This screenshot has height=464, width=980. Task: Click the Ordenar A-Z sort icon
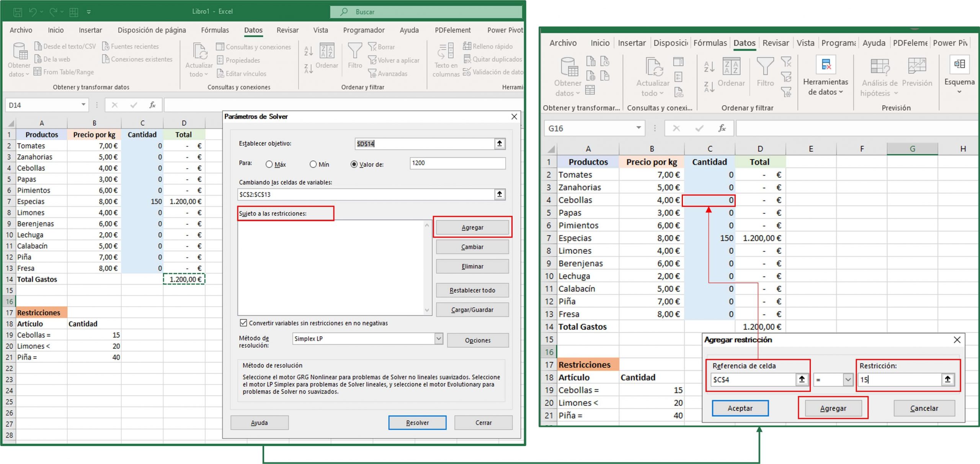point(309,50)
